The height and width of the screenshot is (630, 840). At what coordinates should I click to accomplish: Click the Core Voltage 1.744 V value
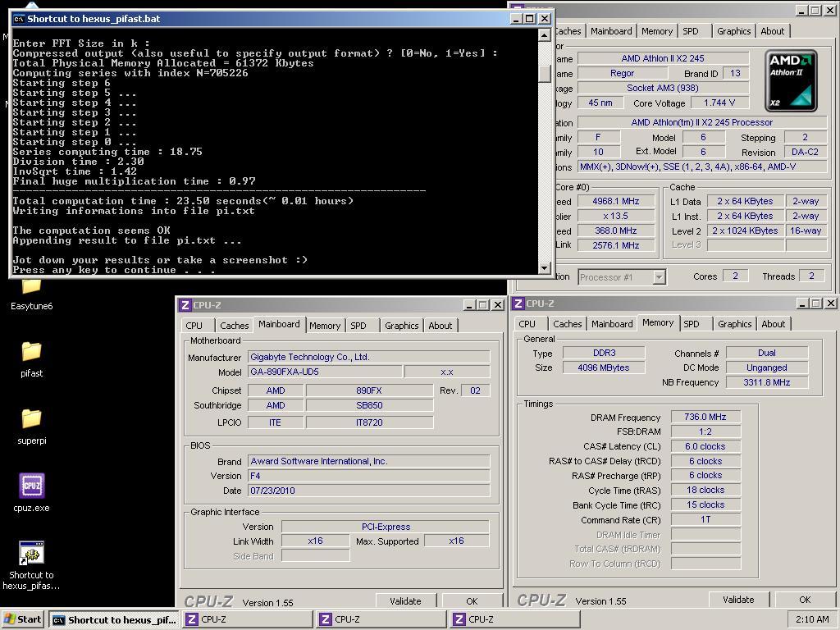coord(719,103)
